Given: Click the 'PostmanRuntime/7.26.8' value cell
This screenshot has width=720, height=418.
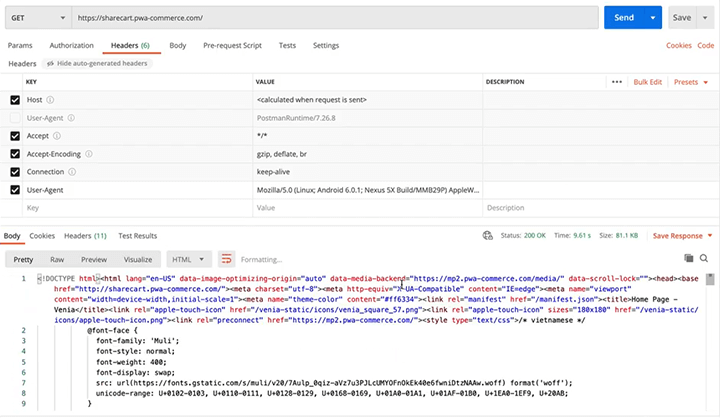Looking at the screenshot, I should (367, 118).
